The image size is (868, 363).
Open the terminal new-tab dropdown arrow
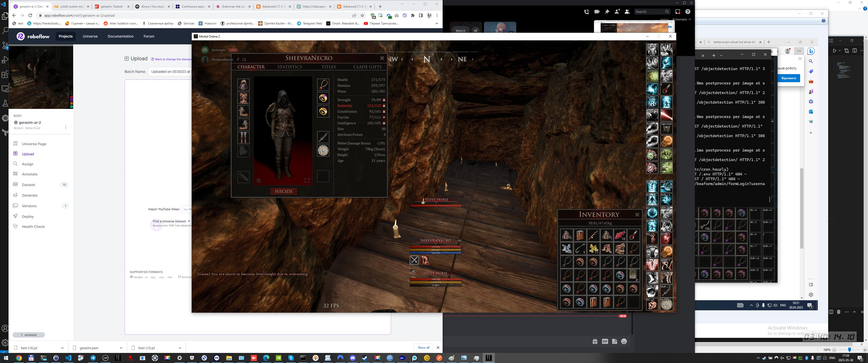click(x=721, y=55)
